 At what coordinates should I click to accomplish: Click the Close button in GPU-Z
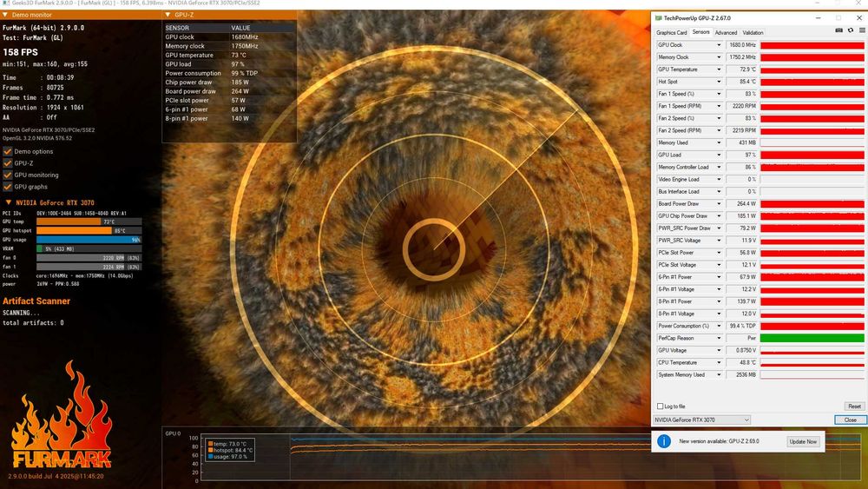(x=851, y=420)
